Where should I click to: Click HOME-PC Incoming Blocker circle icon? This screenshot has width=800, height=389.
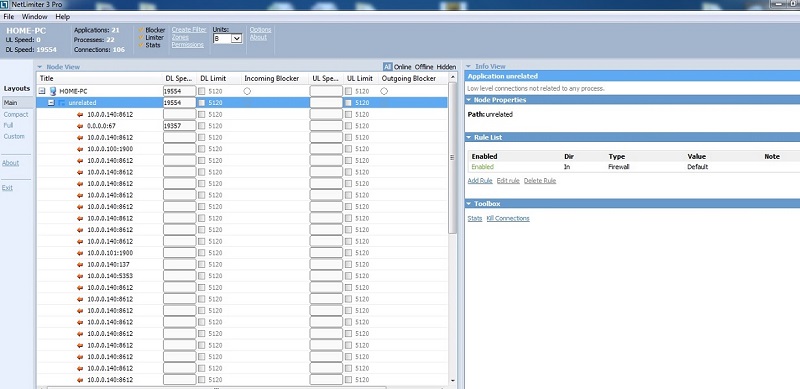(247, 91)
